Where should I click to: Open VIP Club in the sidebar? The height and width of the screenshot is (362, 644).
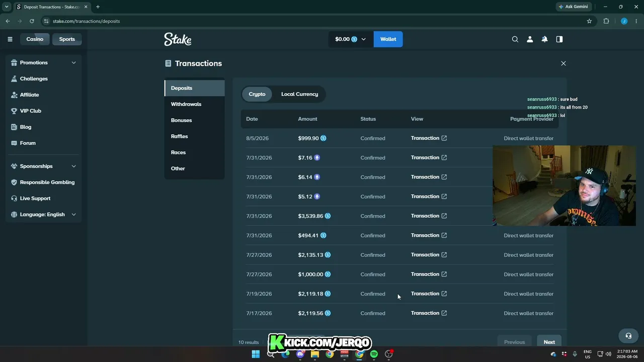click(x=30, y=111)
